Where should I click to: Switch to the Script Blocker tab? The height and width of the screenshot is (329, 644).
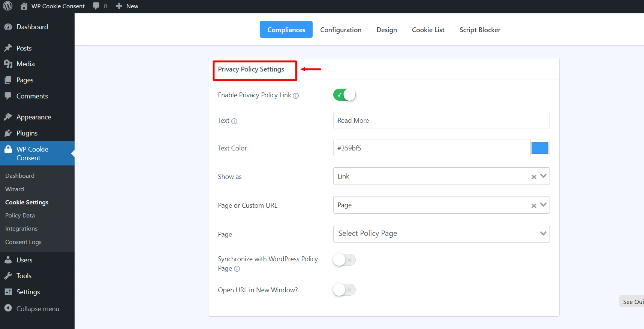pyautogui.click(x=480, y=30)
